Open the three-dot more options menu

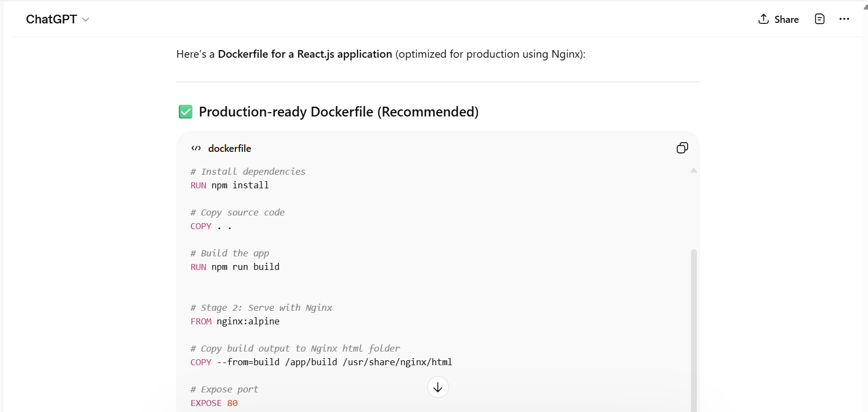coord(844,19)
